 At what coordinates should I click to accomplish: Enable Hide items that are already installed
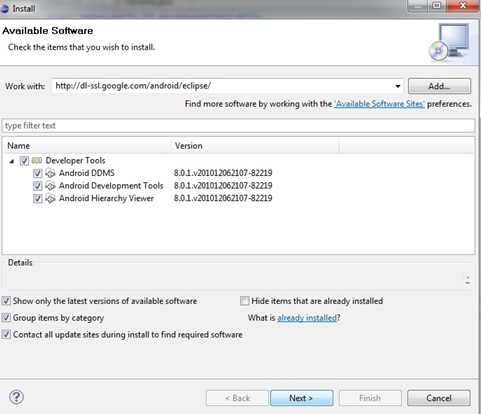pos(245,301)
